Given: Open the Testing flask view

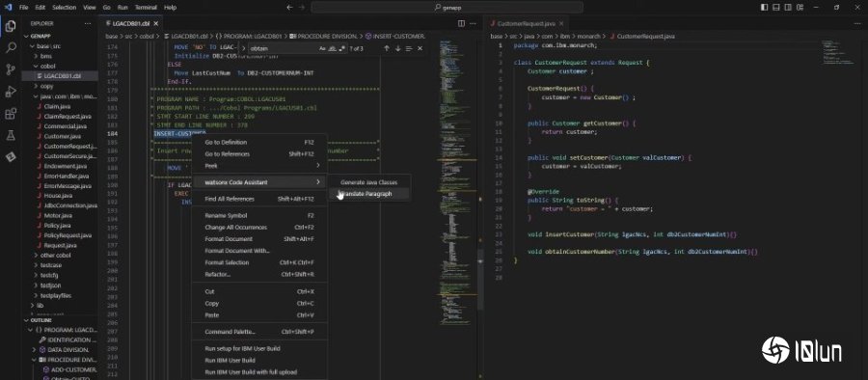Looking at the screenshot, I should click(x=10, y=135).
